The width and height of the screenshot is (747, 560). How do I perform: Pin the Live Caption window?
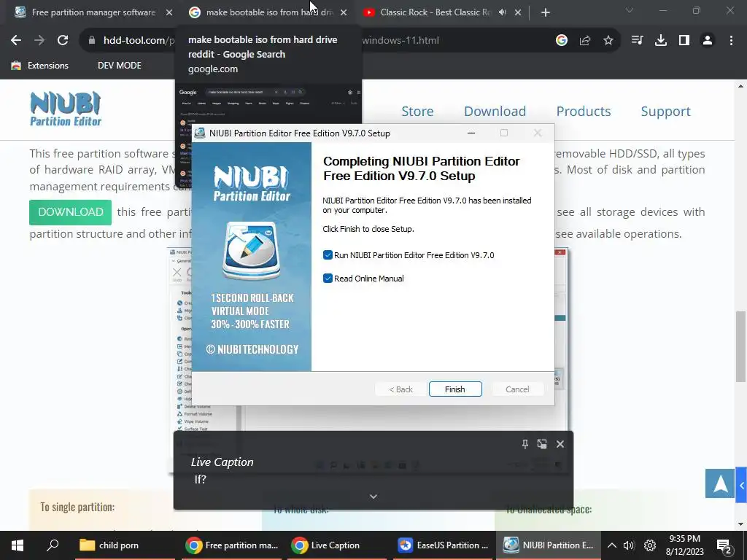525,444
